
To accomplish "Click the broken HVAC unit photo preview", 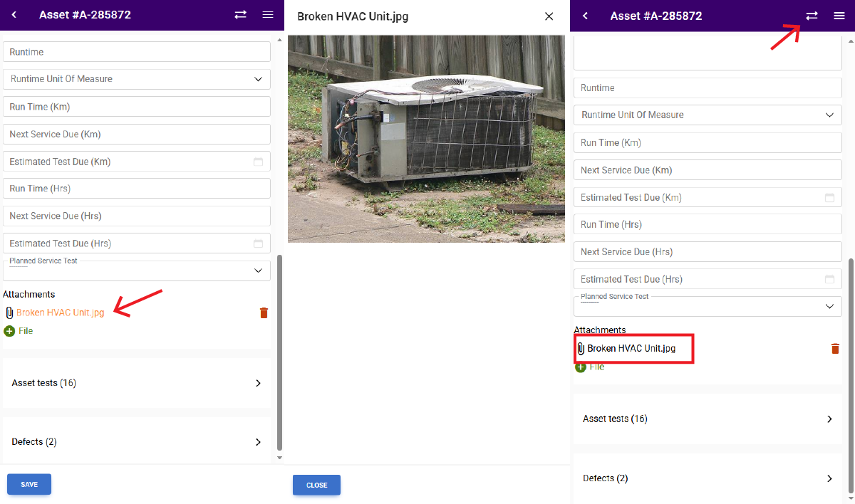I will pos(427,139).
